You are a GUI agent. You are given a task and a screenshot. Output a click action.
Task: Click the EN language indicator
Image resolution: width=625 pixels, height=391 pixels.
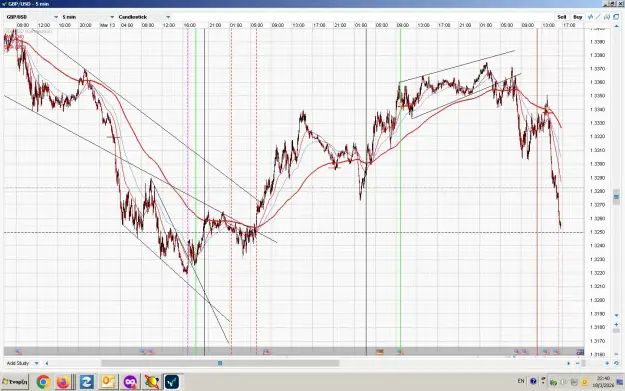(x=521, y=381)
